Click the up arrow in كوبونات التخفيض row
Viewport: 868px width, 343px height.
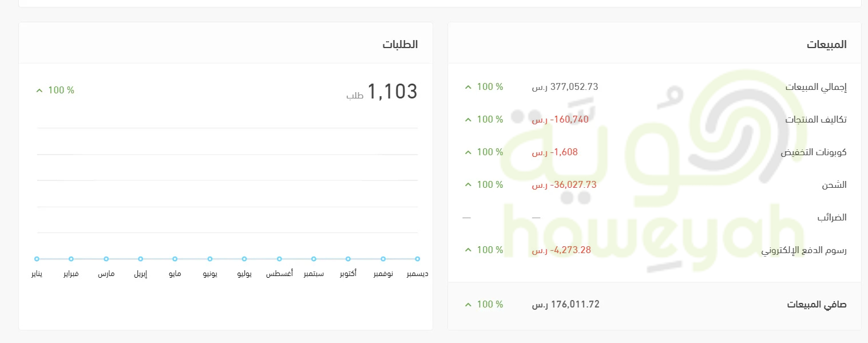click(x=468, y=152)
